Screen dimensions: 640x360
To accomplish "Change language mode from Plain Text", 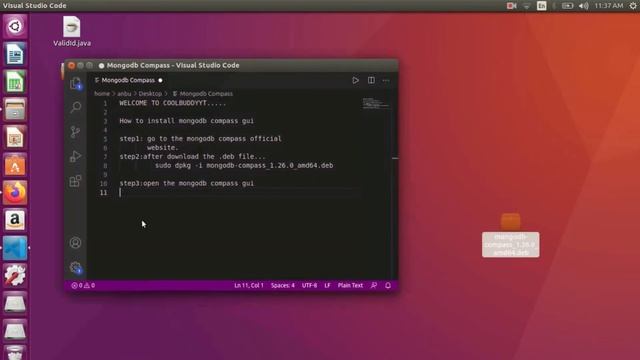I will point(350,285).
